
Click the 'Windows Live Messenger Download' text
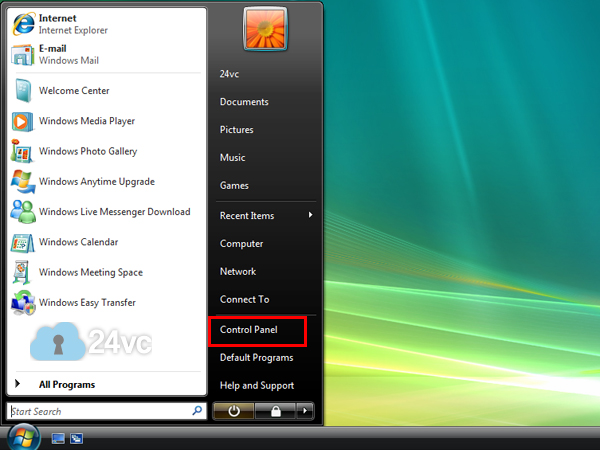tap(114, 212)
